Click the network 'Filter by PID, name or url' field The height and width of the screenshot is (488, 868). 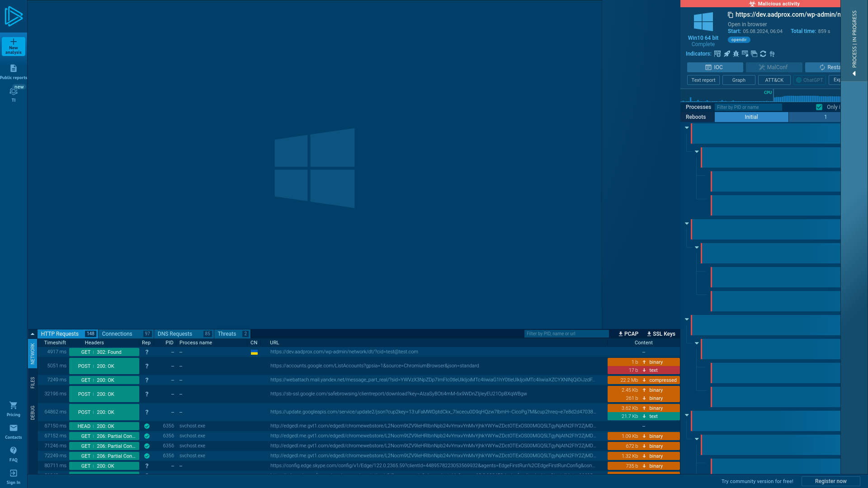[566, 334]
